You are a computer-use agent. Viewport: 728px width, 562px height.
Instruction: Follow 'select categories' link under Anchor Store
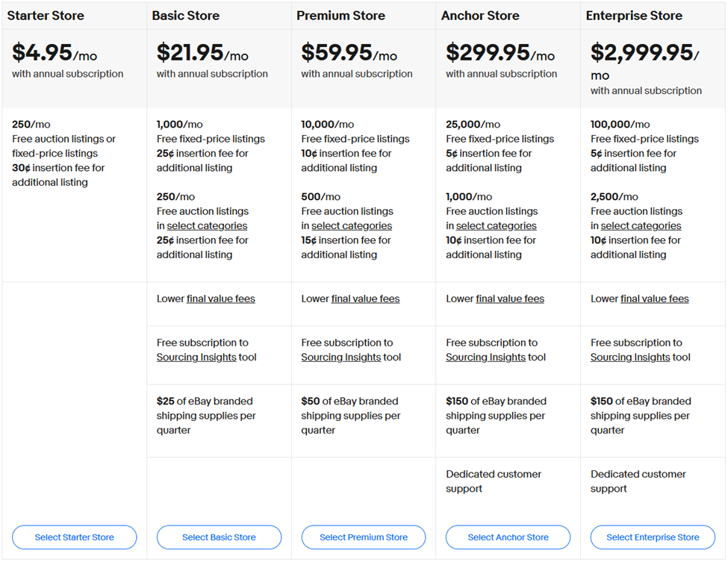click(497, 226)
